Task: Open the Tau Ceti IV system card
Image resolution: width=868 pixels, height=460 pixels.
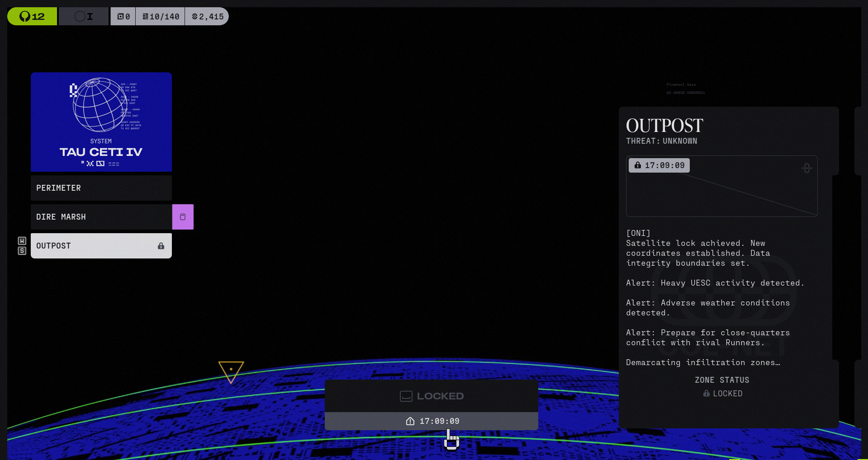Action: coord(101,122)
